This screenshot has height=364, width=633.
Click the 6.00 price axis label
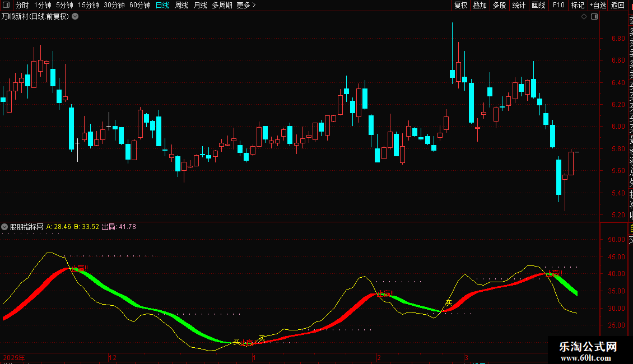(618, 127)
